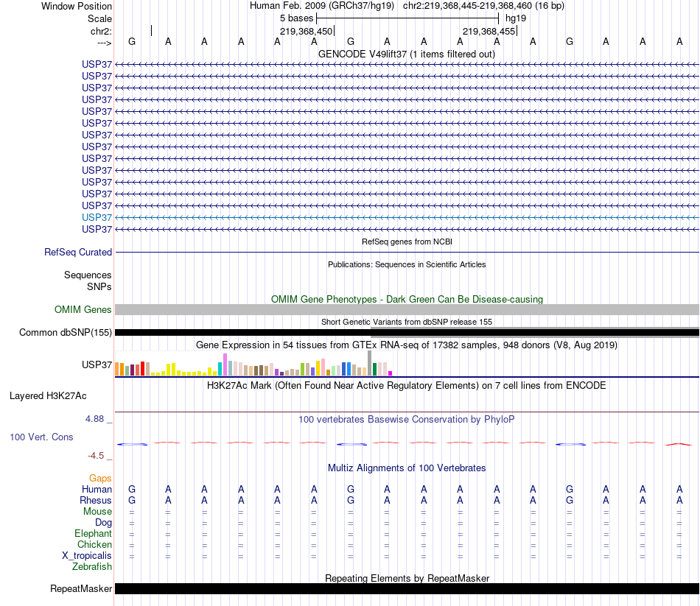Click the 100 Vert. Cons track label
This screenshot has width=700, height=606.
[x=41, y=437]
